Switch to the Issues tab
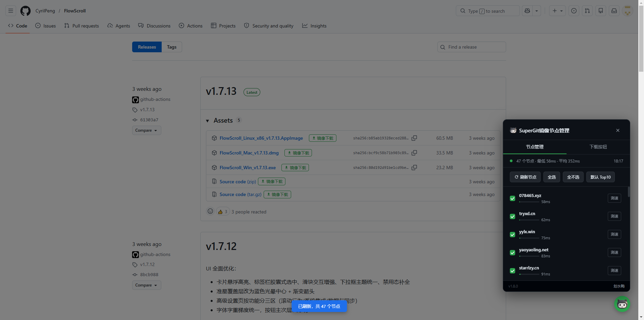Viewport: 644px width, 320px height. [x=46, y=26]
